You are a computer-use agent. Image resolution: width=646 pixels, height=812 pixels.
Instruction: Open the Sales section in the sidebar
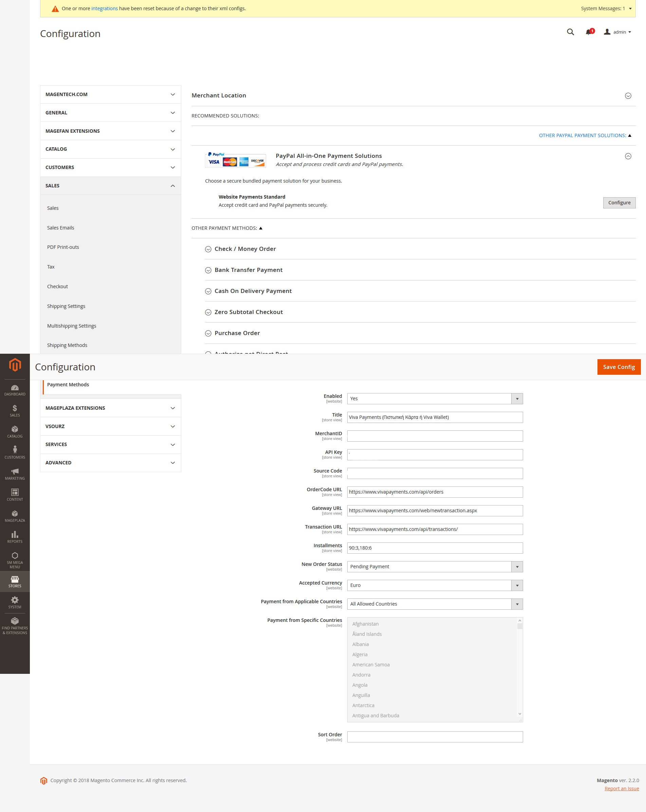(15, 410)
